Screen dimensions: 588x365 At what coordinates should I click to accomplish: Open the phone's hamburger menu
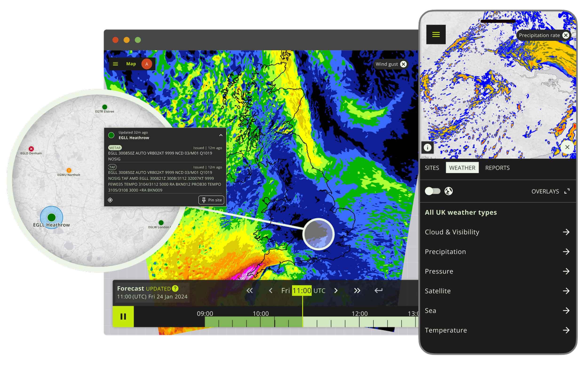(436, 35)
